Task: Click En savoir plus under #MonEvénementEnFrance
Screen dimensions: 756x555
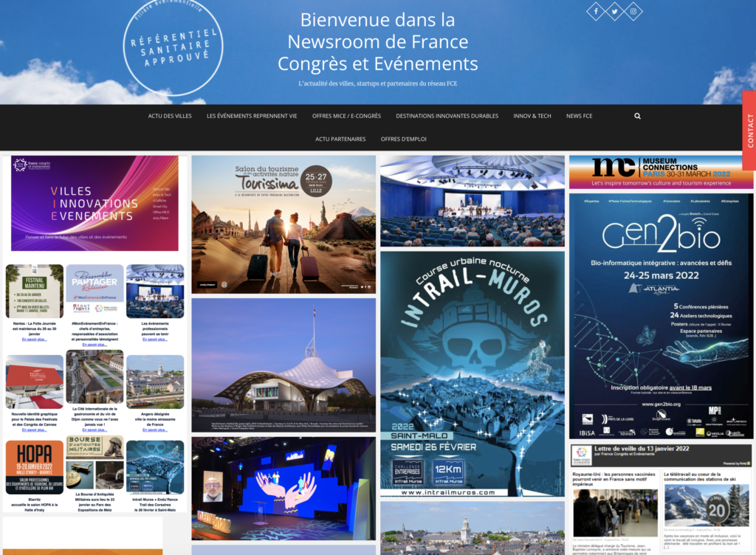Action: point(95,345)
